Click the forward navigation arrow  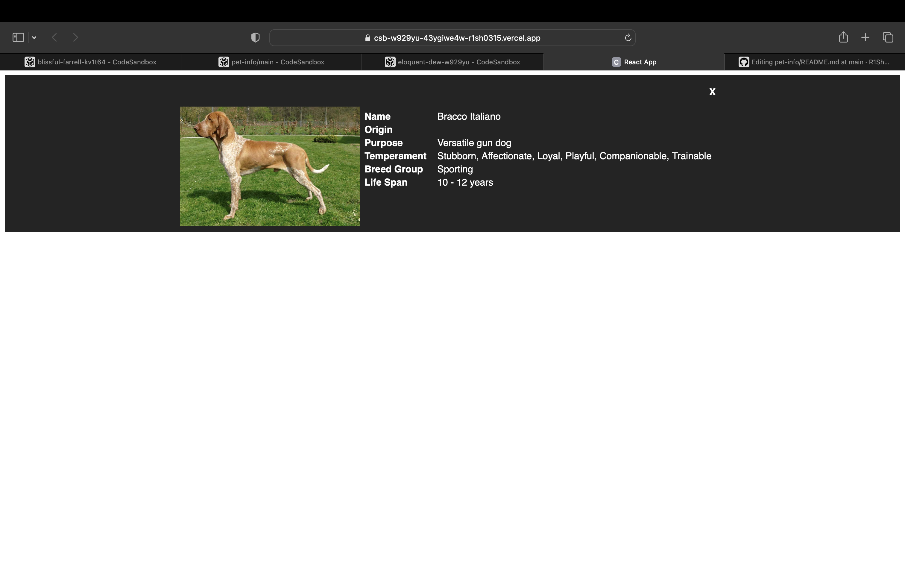click(75, 37)
